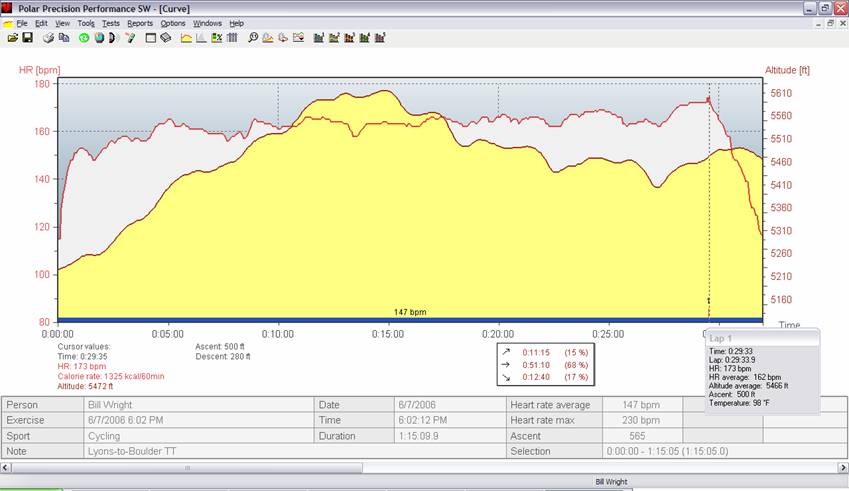
Task: Open the Tests menu
Action: (x=110, y=24)
